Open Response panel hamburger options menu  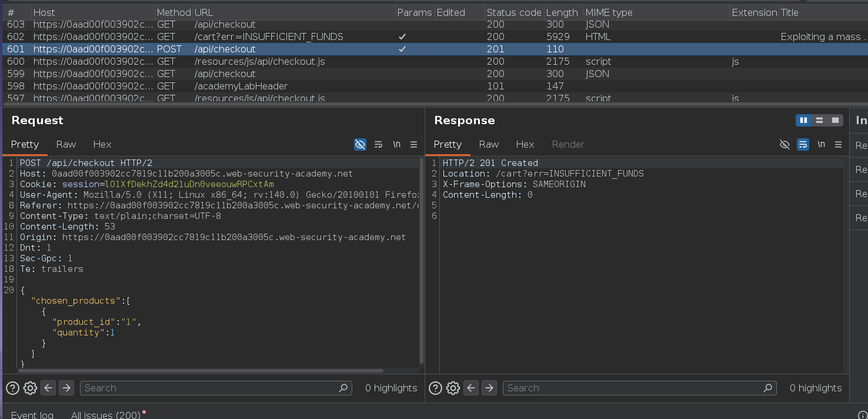pyautogui.click(x=837, y=144)
